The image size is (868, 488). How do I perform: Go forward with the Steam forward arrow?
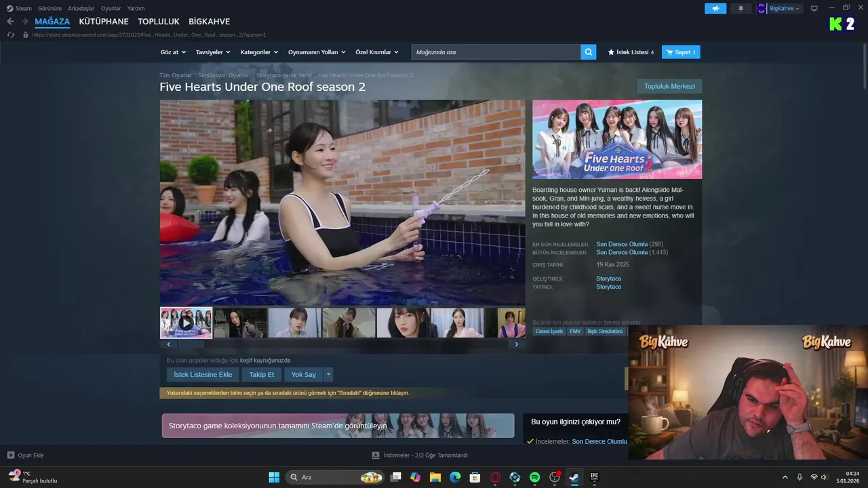point(24,22)
